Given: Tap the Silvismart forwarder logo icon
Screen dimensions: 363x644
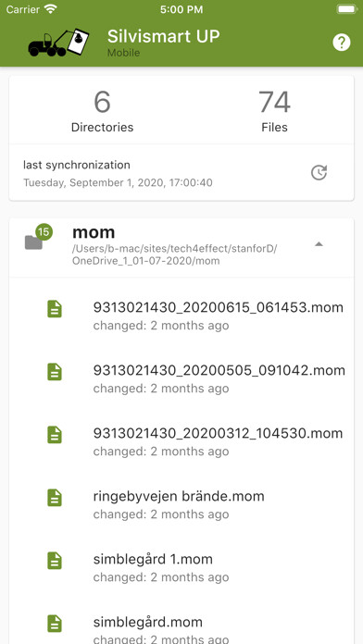Looking at the screenshot, I should click(x=58, y=43).
